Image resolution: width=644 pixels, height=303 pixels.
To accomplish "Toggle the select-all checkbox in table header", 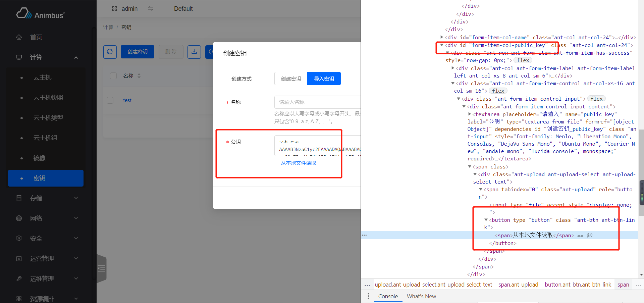I will click(x=113, y=76).
